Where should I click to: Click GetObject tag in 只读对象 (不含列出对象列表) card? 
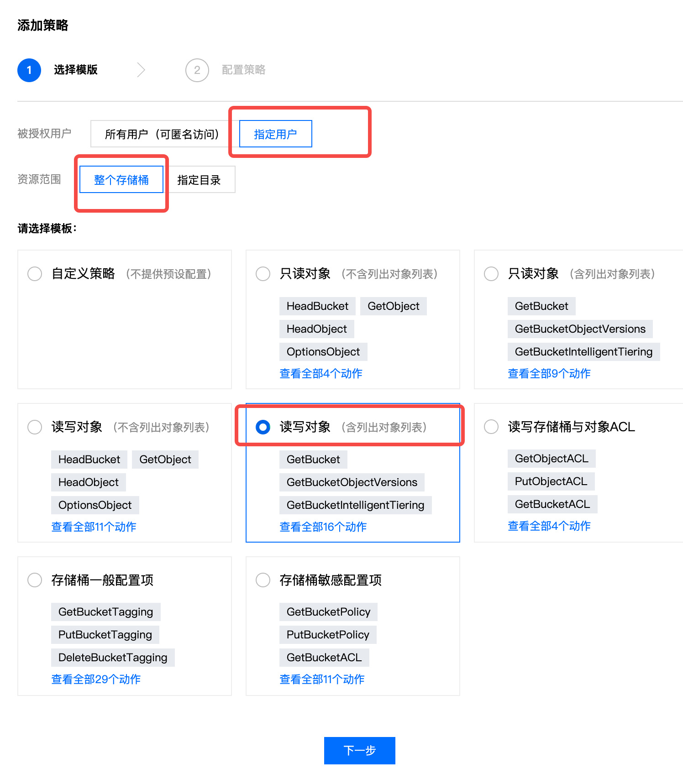[394, 306]
